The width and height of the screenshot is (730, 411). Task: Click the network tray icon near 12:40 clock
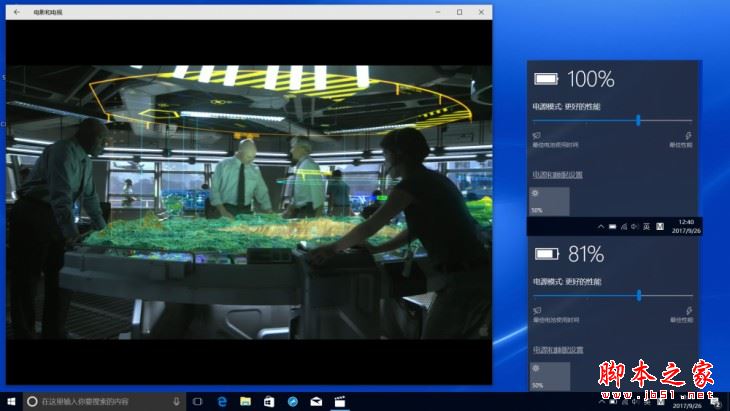point(624,227)
